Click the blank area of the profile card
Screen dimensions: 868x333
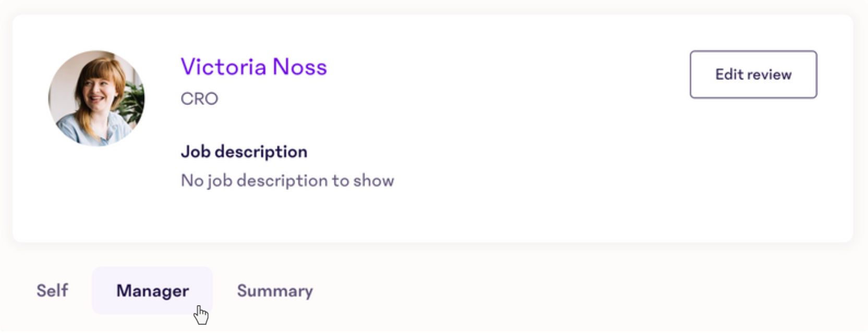[522, 172]
